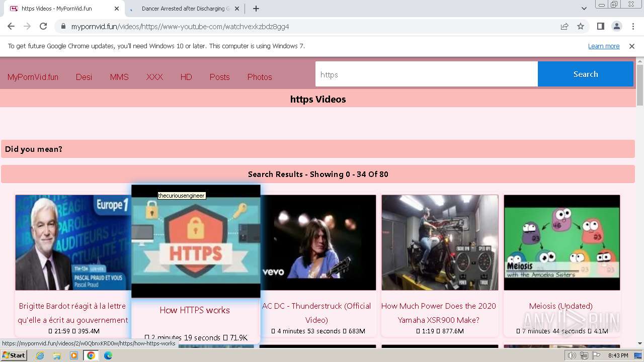This screenshot has height=362, width=644.
Task: Click the vertical scrollbar thumb
Action: point(640,84)
